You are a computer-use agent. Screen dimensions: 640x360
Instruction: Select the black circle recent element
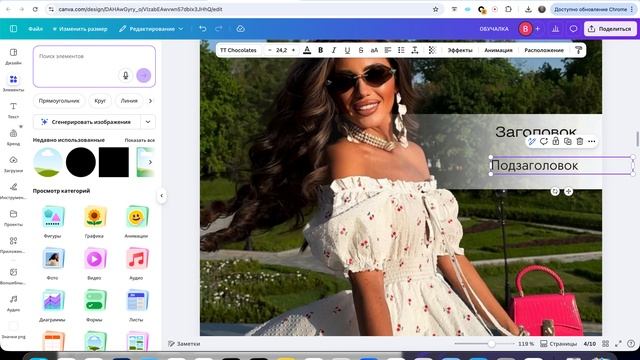[x=81, y=162]
